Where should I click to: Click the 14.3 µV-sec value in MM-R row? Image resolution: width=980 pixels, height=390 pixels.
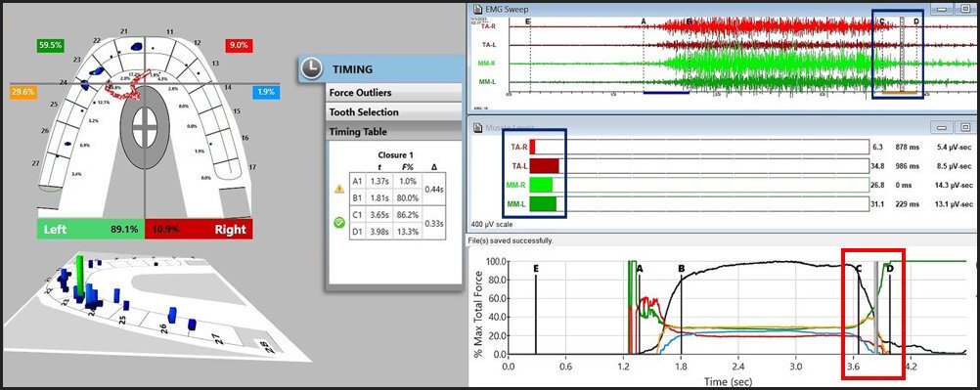pyautogui.click(x=954, y=186)
